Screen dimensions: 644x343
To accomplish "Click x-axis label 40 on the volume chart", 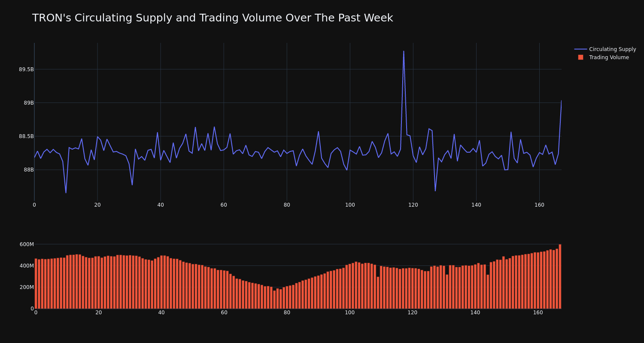I will click(161, 313).
